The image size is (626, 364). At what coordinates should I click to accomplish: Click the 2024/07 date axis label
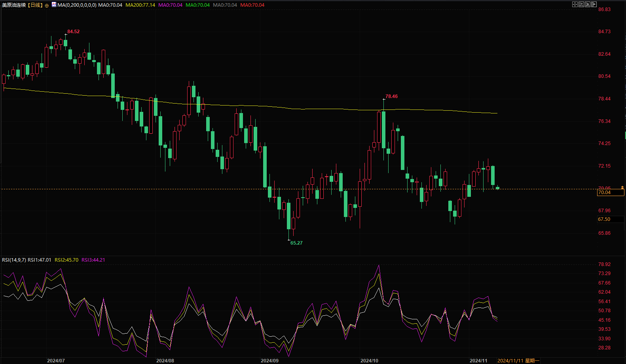[56, 361]
